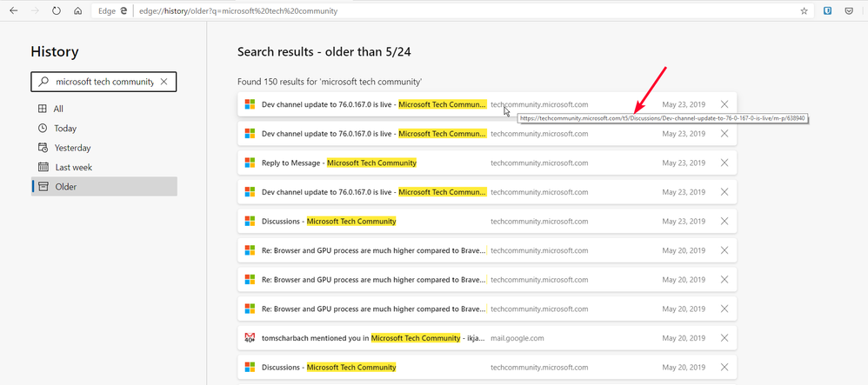Open the home page via house icon
The image size is (868, 385).
point(78,10)
